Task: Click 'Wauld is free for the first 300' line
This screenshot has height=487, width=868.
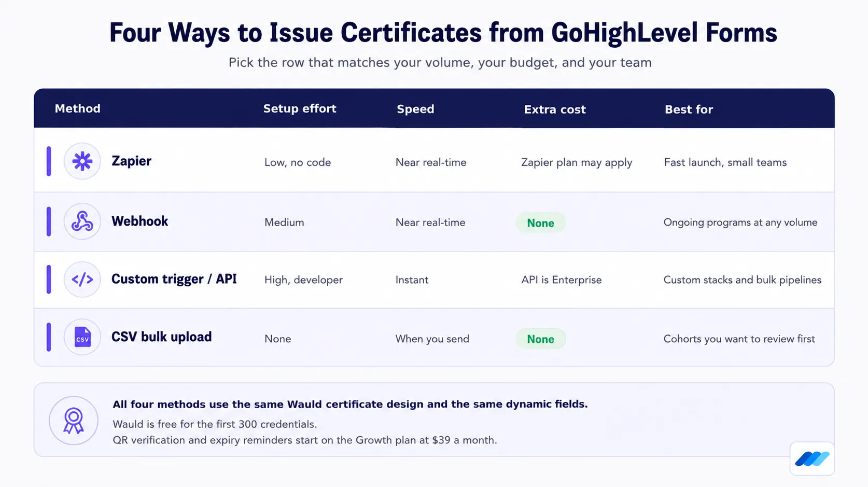Action: (215, 424)
